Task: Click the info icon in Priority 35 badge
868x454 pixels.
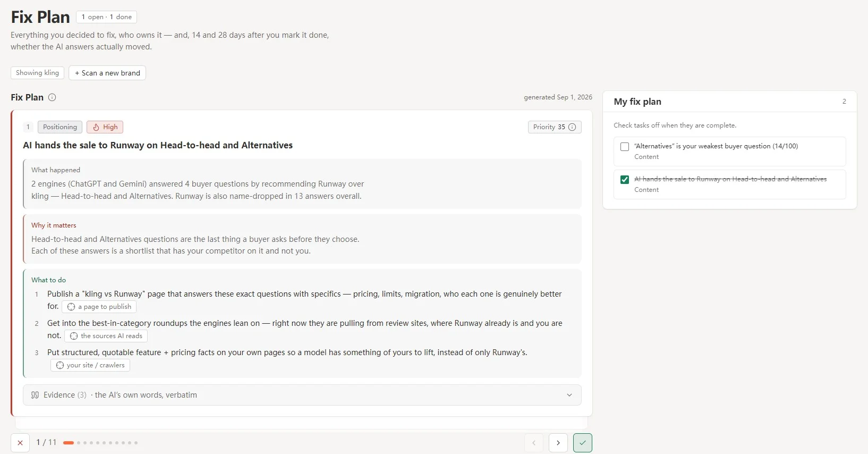Action: coord(572,127)
